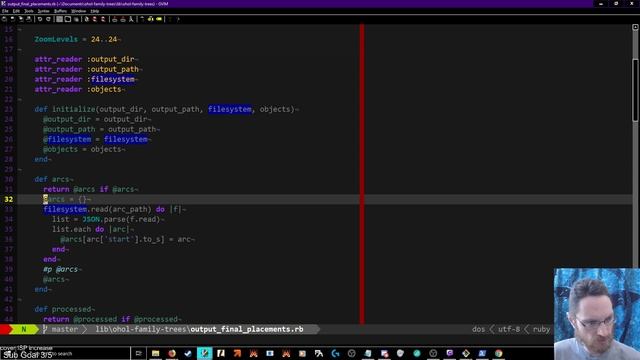Click the Open File toolbar icon
The image size is (640, 360).
[x=4, y=19]
